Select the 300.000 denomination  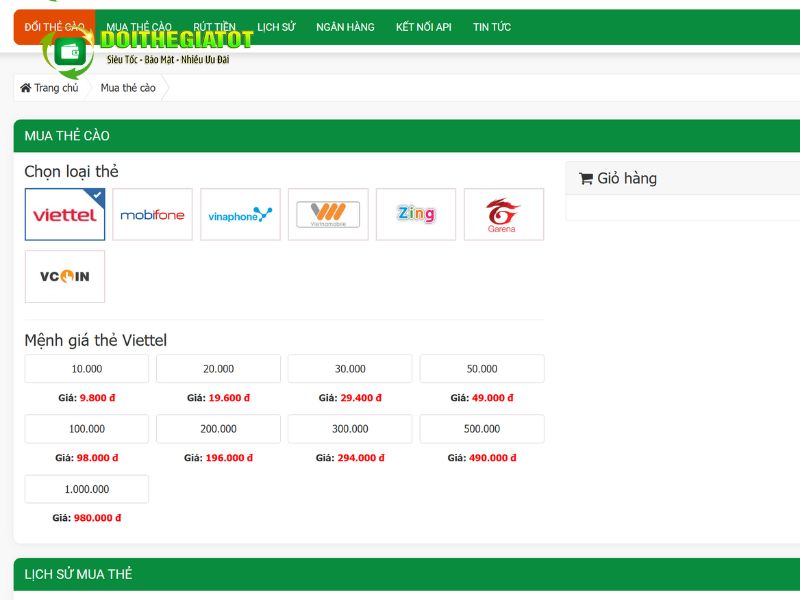pyautogui.click(x=350, y=429)
